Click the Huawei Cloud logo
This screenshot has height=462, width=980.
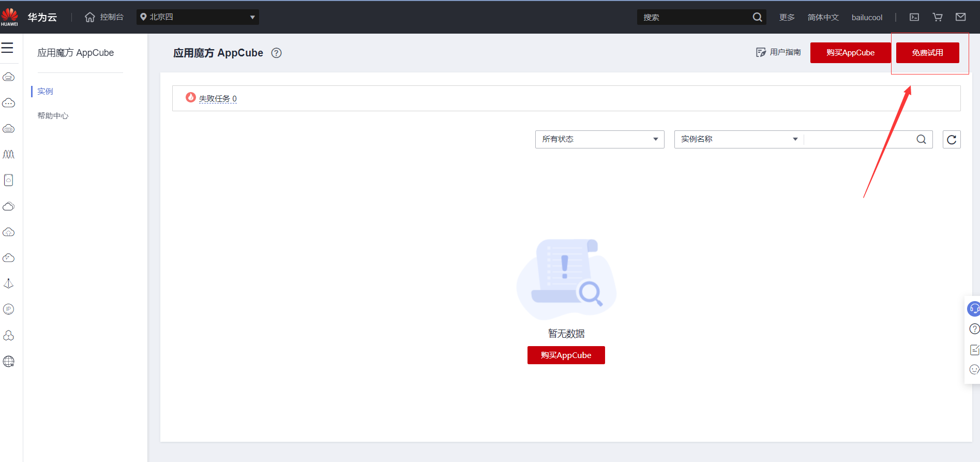pos(9,17)
